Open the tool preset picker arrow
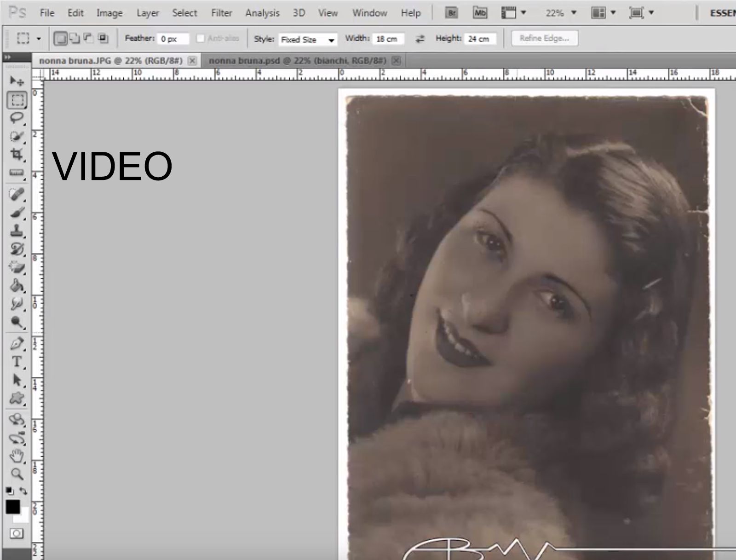This screenshot has width=736, height=560. 39,39
